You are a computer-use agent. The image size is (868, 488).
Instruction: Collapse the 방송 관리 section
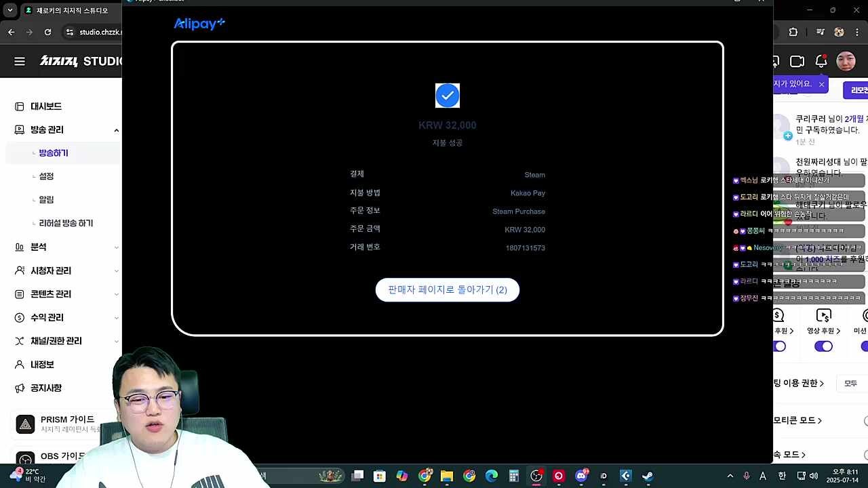(x=116, y=130)
